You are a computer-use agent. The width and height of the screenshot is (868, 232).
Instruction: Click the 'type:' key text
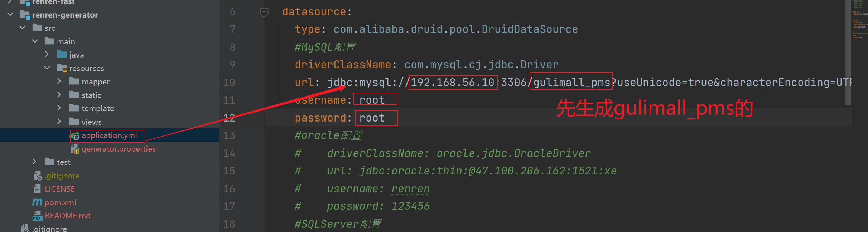click(x=310, y=29)
